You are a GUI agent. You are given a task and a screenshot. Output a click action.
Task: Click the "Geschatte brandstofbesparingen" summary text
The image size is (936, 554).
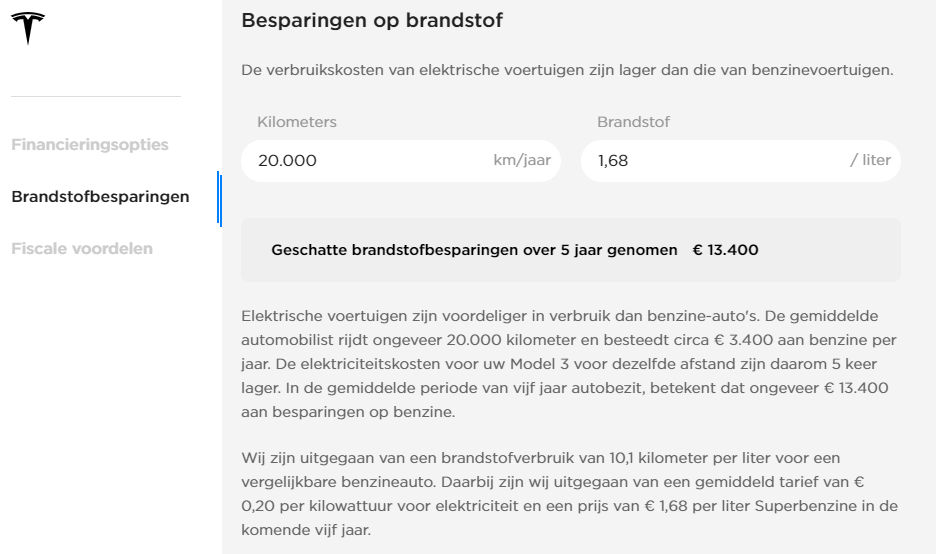tap(474, 250)
